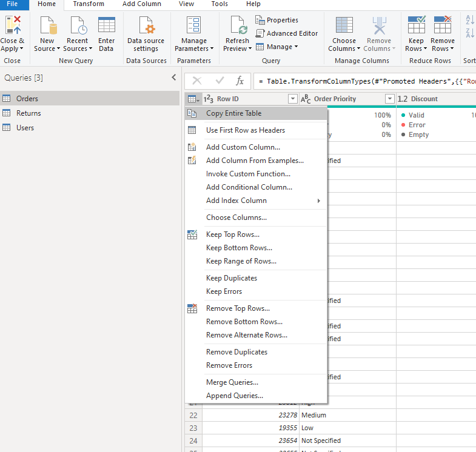Switch to the Add Column tab
476x452 pixels.
tap(142, 4)
